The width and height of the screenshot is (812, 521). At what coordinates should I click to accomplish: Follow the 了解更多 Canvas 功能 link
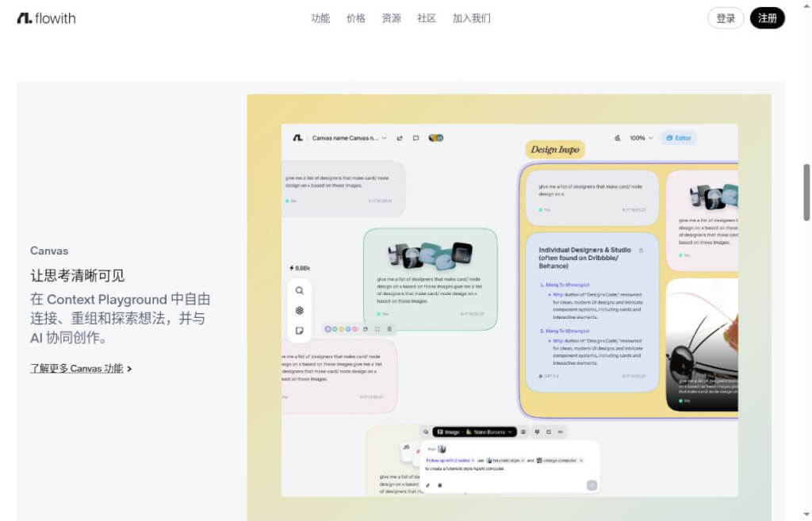(x=81, y=368)
